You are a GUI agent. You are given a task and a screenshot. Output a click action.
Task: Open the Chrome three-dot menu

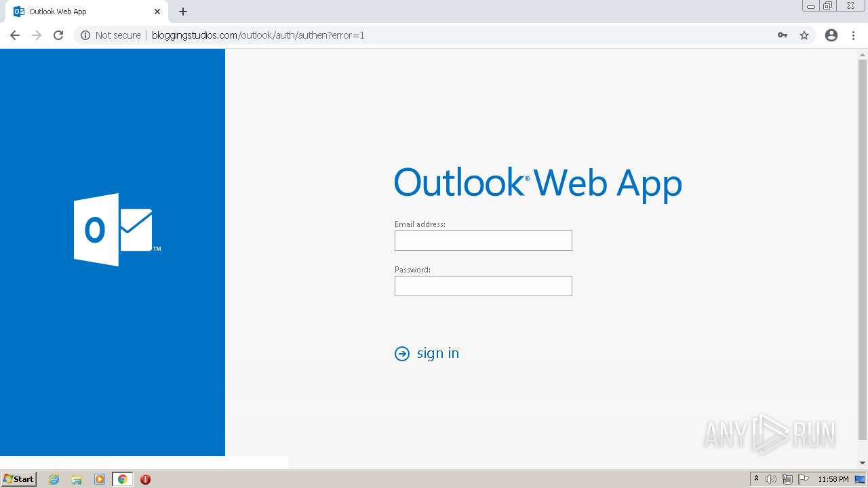click(x=853, y=35)
